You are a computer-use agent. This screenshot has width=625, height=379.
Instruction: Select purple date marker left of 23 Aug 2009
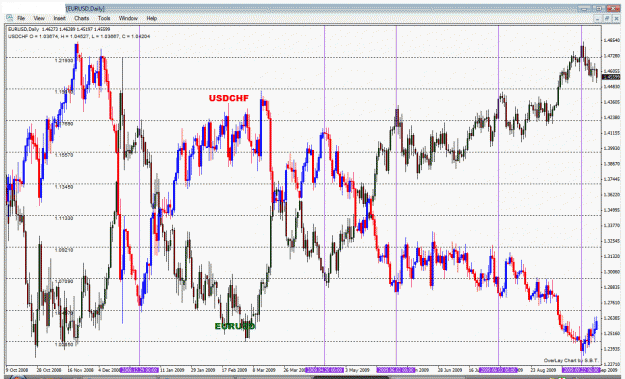[x=499, y=370]
